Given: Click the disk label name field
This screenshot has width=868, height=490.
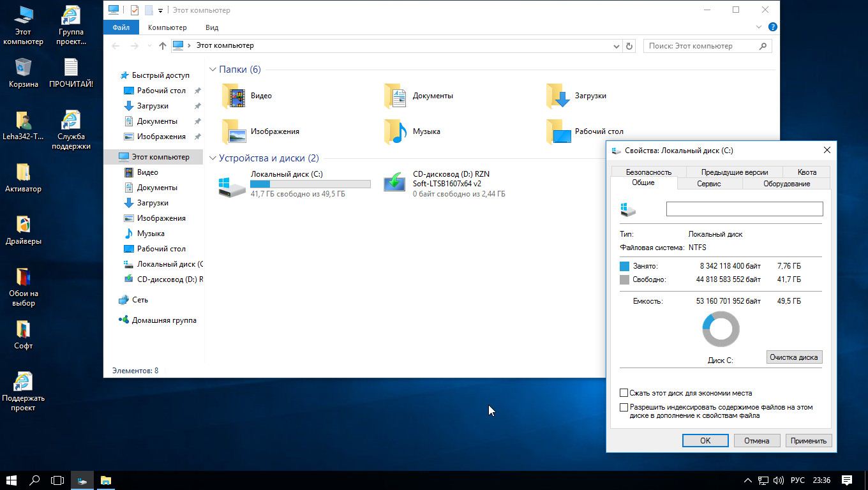Looking at the screenshot, I should click(744, 209).
